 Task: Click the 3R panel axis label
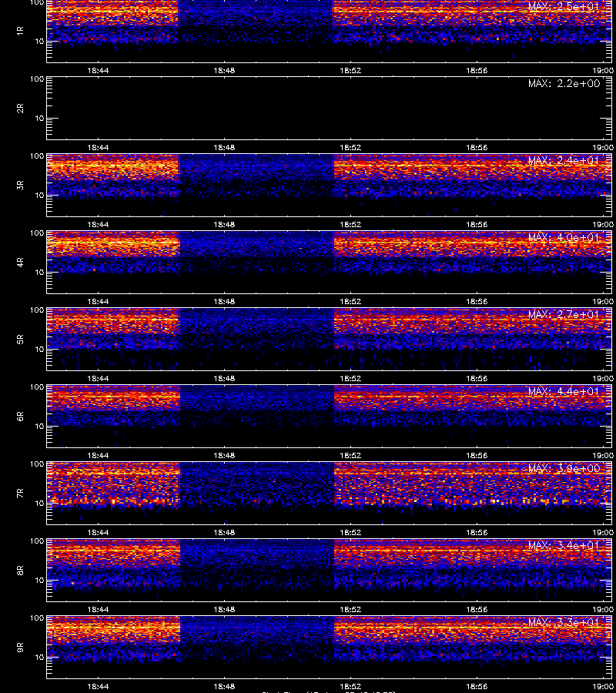pyautogui.click(x=20, y=185)
